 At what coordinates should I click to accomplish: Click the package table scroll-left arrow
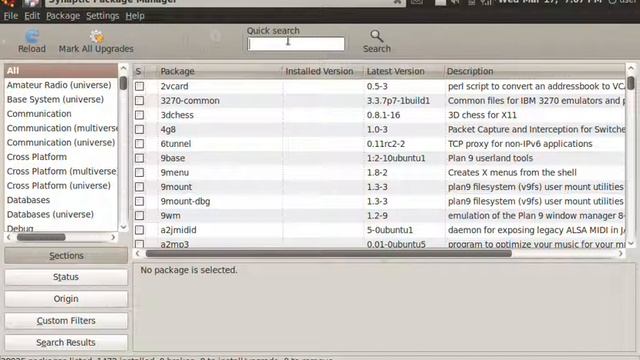[138, 253]
